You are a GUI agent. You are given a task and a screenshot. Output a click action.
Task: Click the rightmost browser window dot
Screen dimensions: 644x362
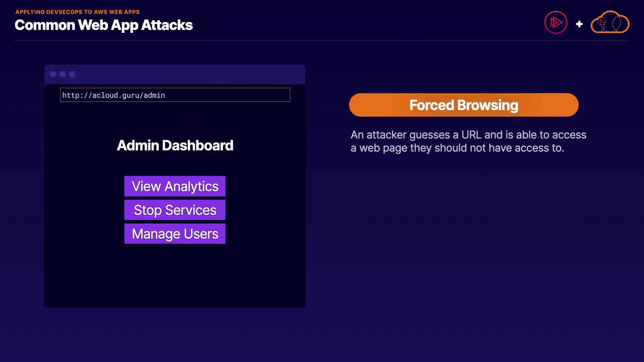(x=72, y=74)
